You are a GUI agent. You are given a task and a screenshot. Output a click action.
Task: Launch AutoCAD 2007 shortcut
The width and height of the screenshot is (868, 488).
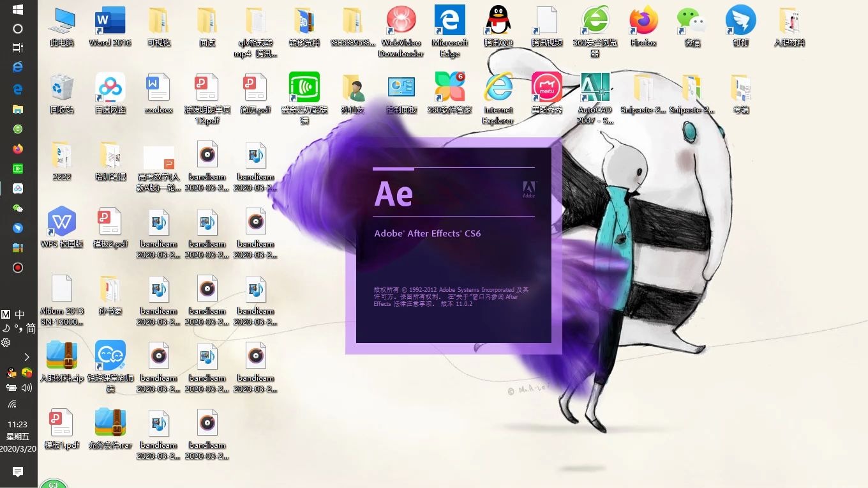point(595,98)
